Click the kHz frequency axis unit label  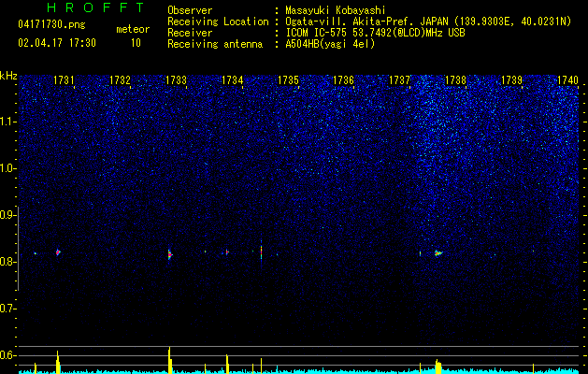point(8,76)
